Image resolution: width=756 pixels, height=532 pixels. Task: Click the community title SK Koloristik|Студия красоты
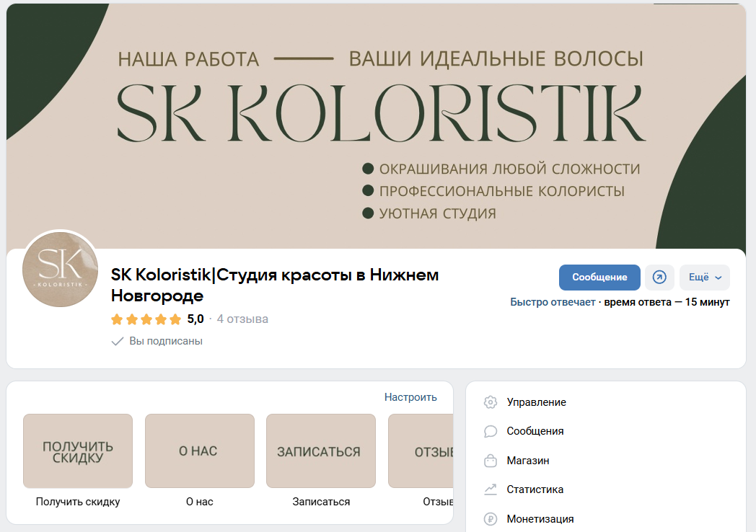tap(275, 285)
